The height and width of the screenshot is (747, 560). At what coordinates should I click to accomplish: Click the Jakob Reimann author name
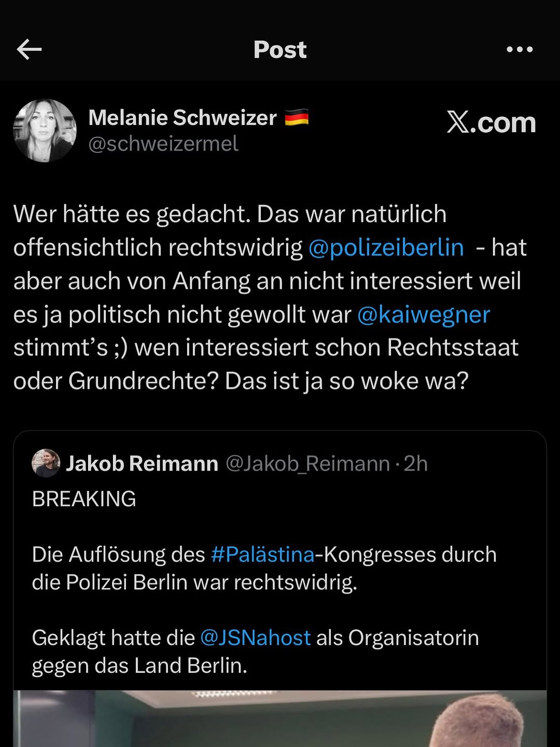[142, 463]
